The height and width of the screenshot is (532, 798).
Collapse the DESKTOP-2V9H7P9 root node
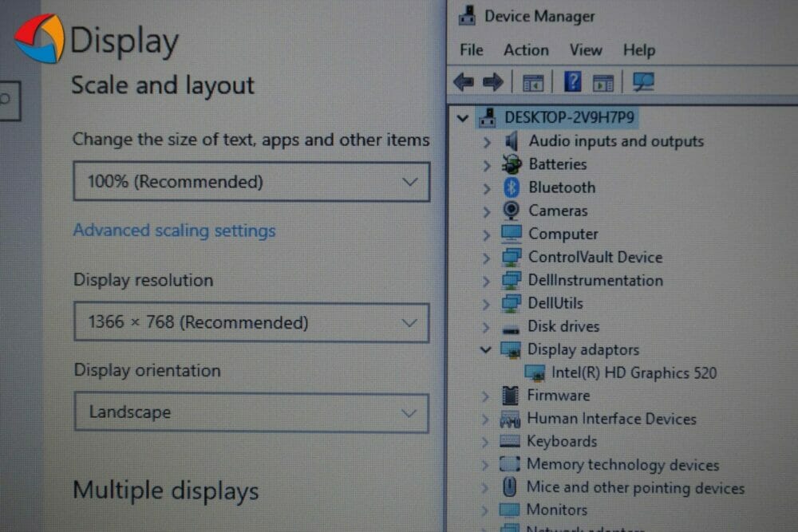coord(463,119)
